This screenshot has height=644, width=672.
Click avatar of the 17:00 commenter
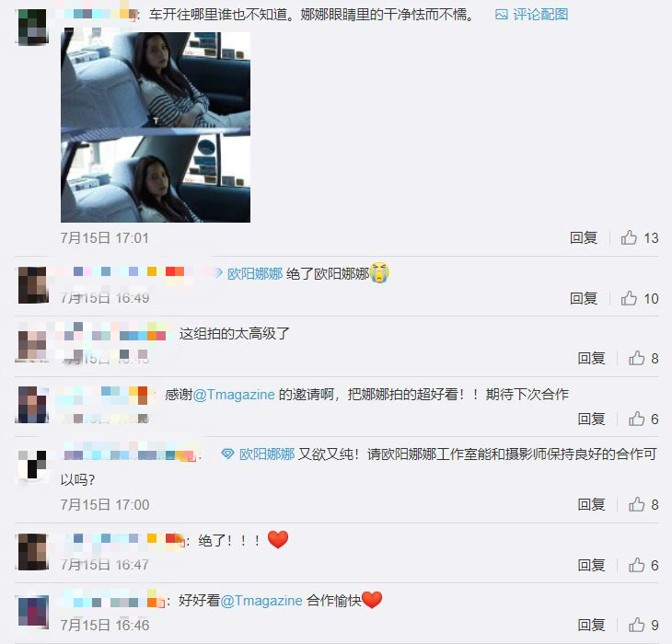pyautogui.click(x=32, y=466)
